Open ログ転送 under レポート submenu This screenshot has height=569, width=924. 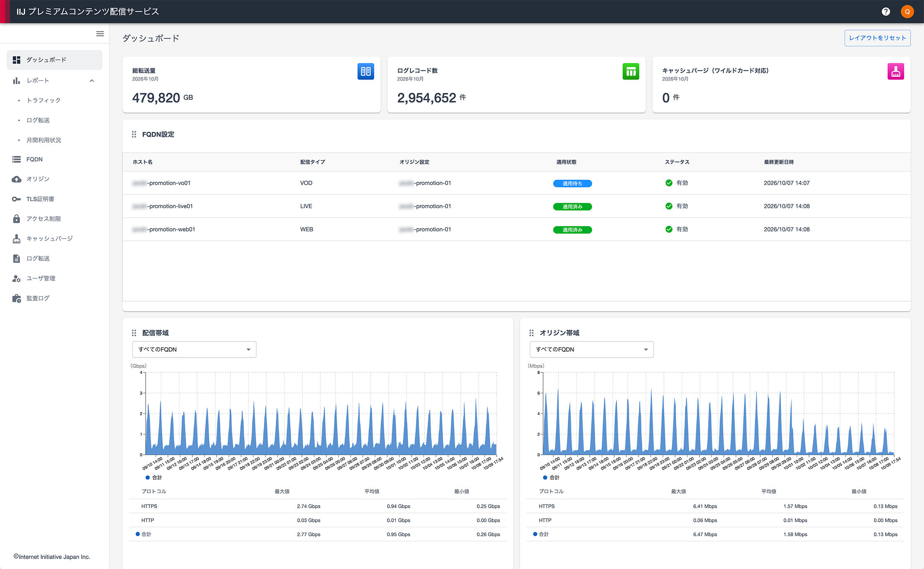[x=38, y=120]
